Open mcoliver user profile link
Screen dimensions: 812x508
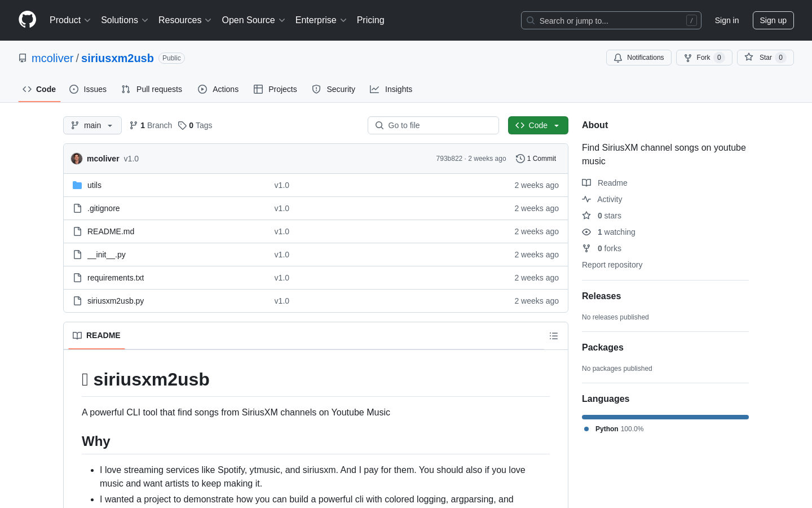52,58
